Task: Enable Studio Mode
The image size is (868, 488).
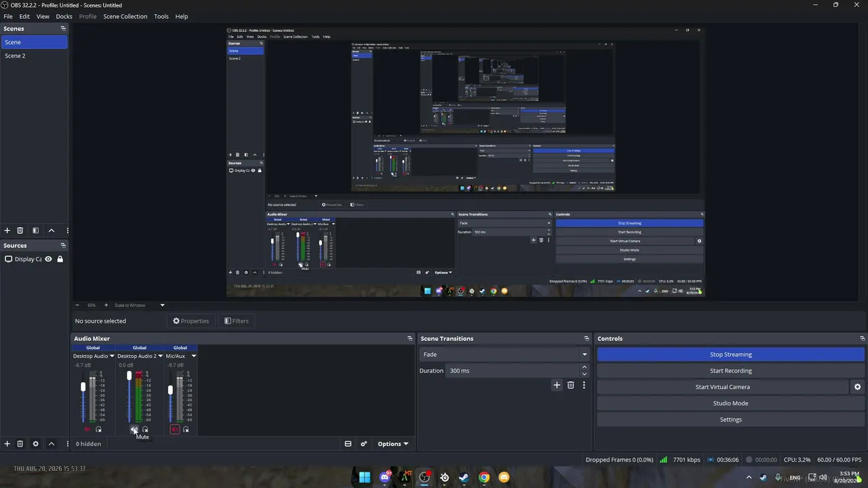Action: point(731,403)
